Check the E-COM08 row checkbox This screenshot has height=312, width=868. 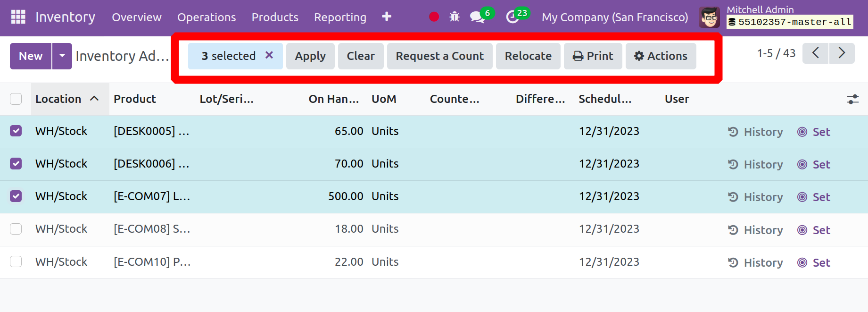click(x=16, y=229)
